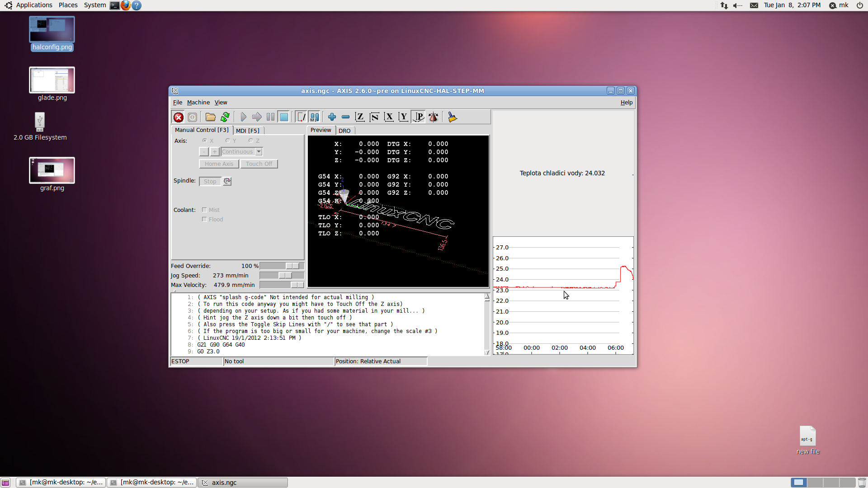Click the open G-code file icon
Viewport: 868px width, 488px height.
[210, 117]
